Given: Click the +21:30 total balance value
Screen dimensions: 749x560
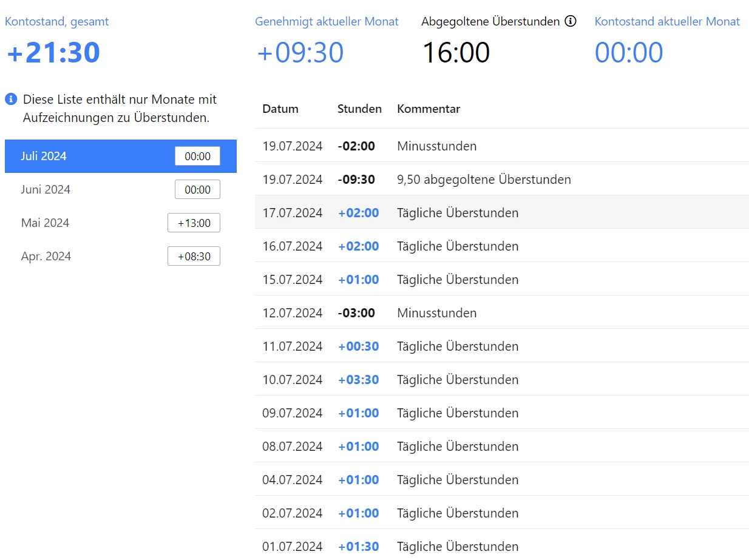Looking at the screenshot, I should [53, 52].
